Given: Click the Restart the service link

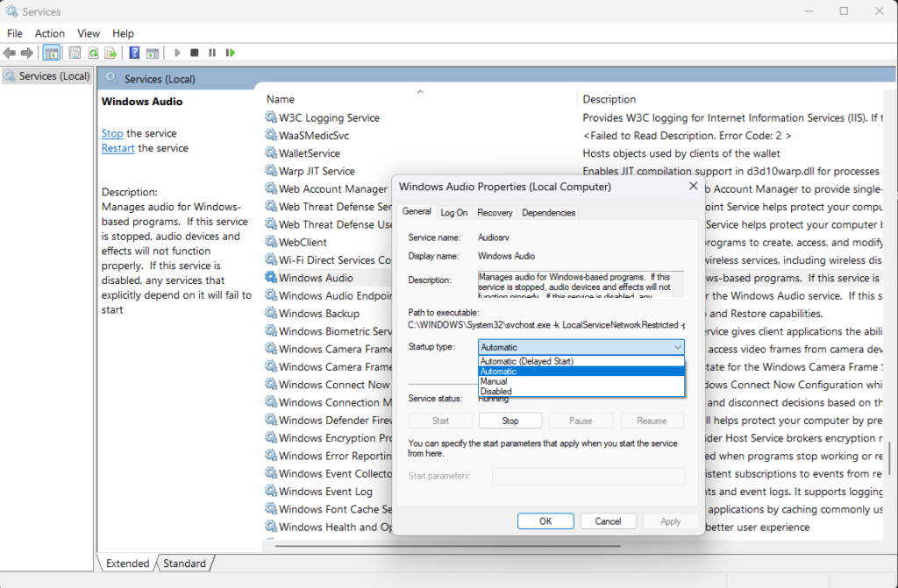Looking at the screenshot, I should tap(118, 148).
